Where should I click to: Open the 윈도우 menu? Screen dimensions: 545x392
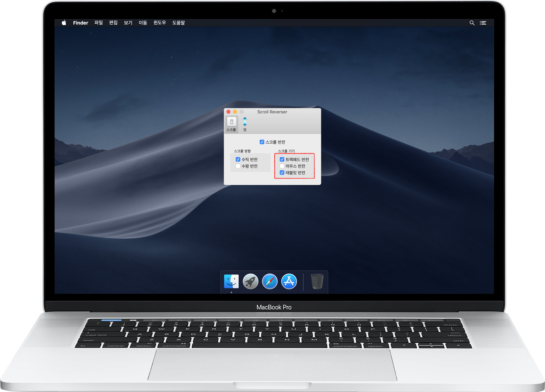[x=160, y=23]
